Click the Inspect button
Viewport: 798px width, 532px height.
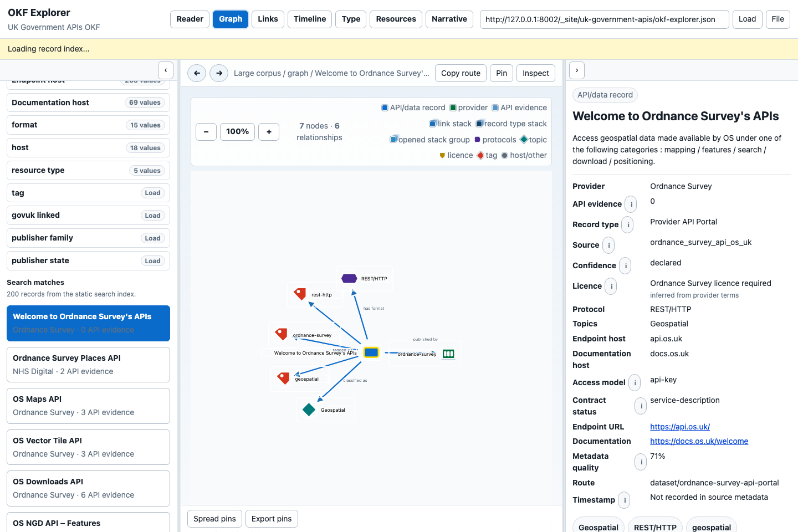[536, 73]
